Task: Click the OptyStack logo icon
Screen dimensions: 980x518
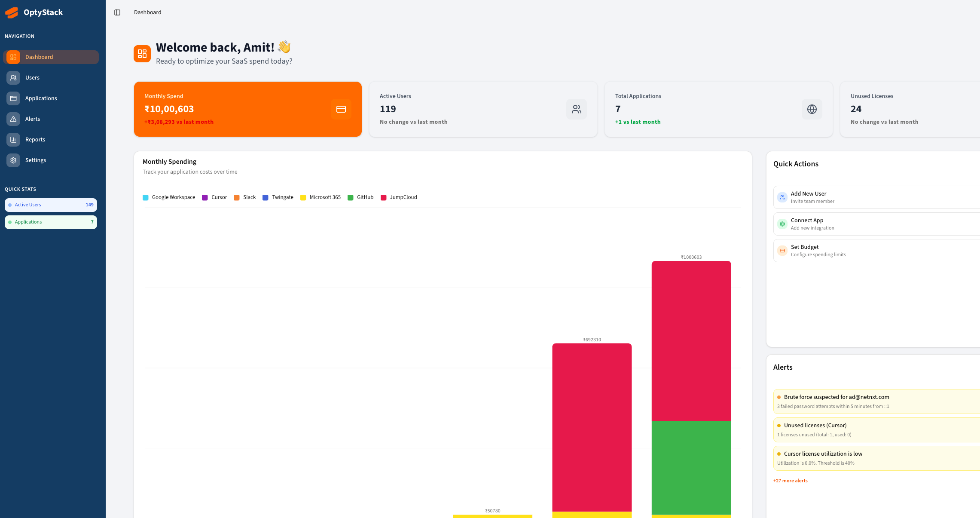Action: point(12,12)
